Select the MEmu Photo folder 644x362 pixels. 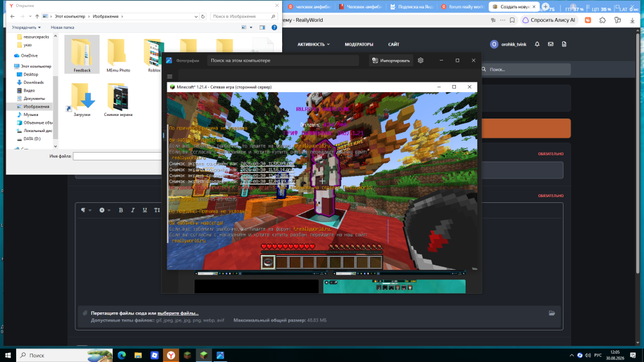click(118, 55)
